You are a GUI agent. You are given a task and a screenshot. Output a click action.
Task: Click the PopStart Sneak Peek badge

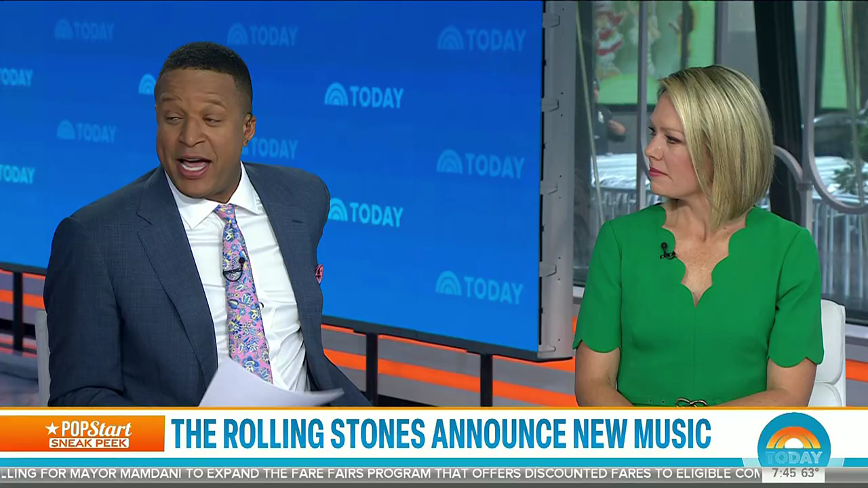click(x=82, y=434)
